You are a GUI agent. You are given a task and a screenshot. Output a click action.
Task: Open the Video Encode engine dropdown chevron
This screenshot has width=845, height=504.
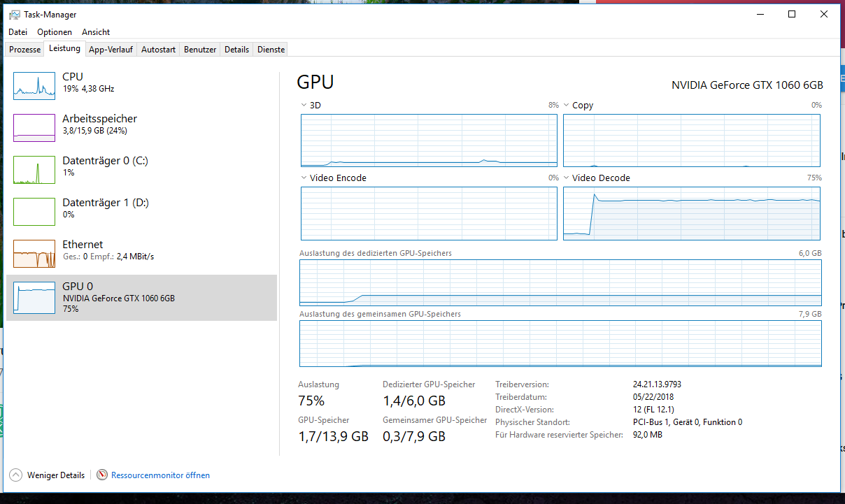click(x=304, y=178)
